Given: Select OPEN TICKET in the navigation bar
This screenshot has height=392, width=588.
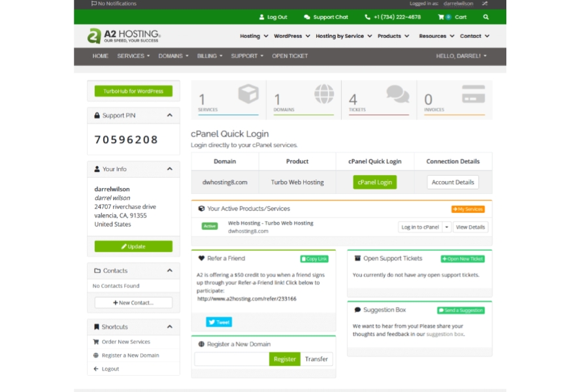Looking at the screenshot, I should (290, 56).
